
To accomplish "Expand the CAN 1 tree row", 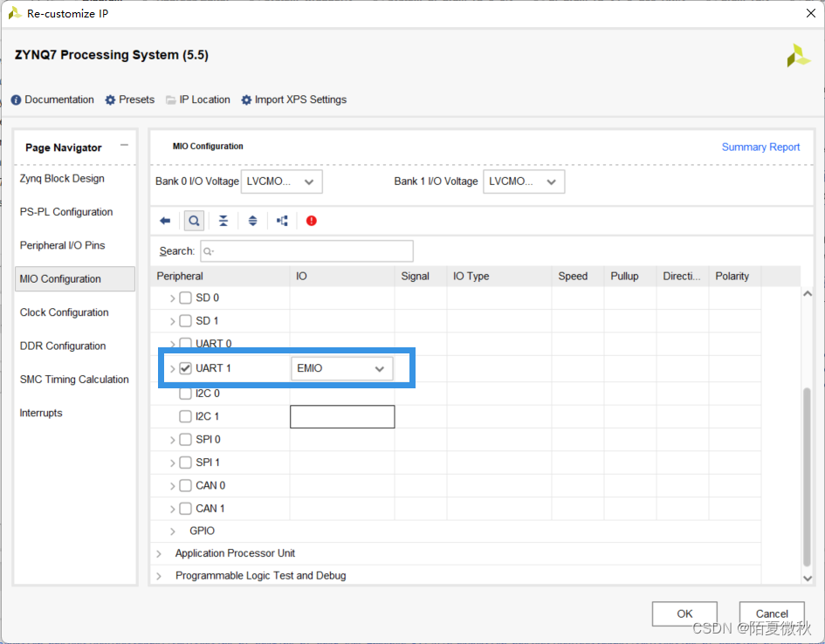I will pos(172,509).
